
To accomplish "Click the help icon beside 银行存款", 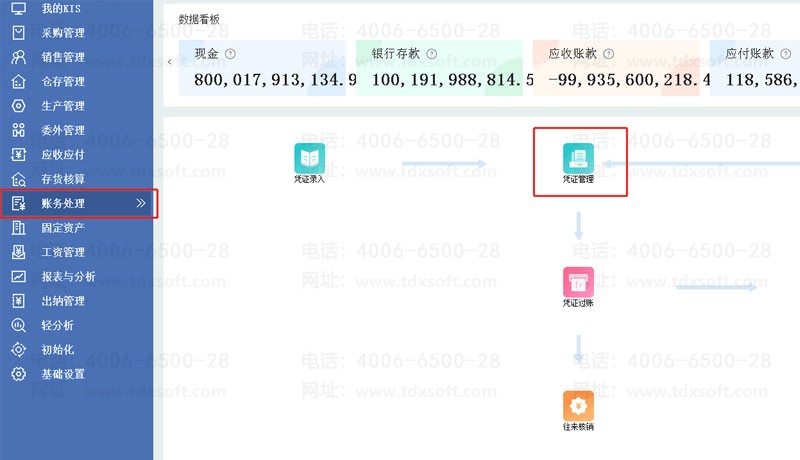I will coord(431,54).
